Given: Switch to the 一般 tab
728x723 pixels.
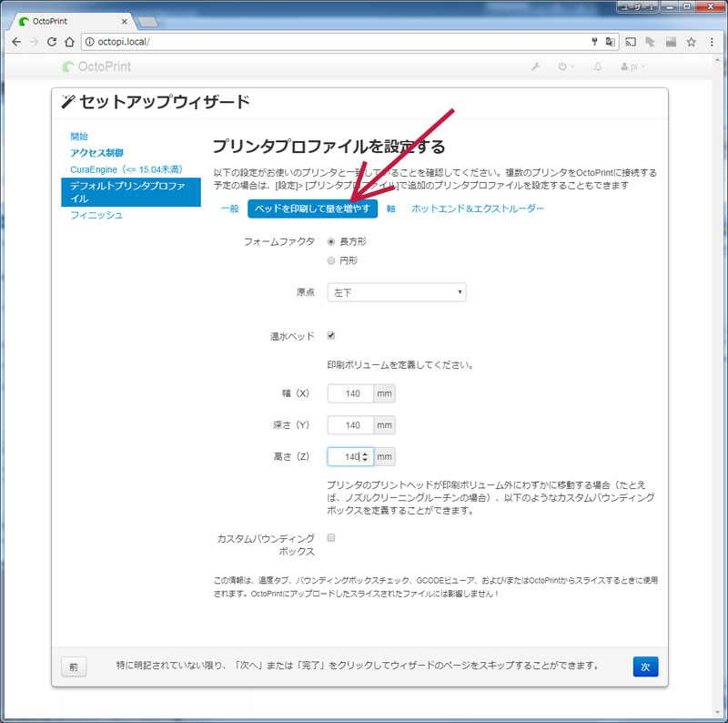Looking at the screenshot, I should tap(230, 209).
